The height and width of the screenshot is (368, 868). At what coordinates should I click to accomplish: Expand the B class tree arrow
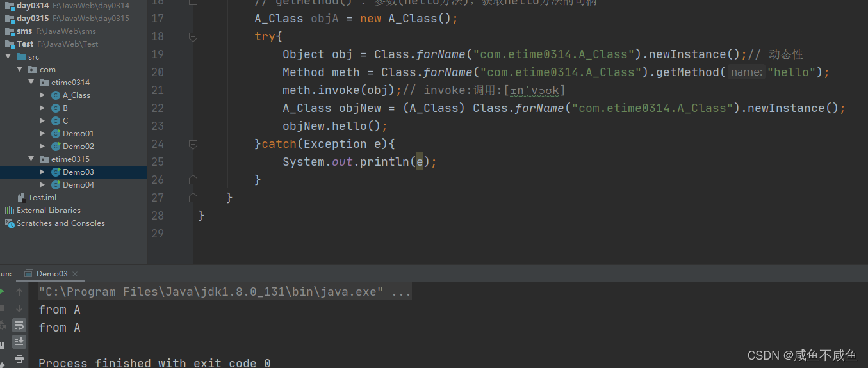42,108
